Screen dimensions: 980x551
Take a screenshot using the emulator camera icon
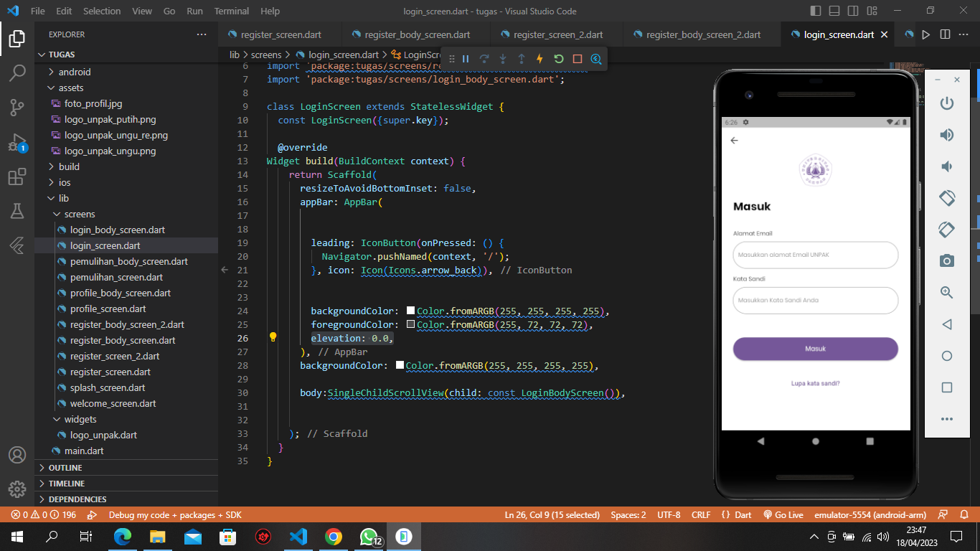[946, 260]
